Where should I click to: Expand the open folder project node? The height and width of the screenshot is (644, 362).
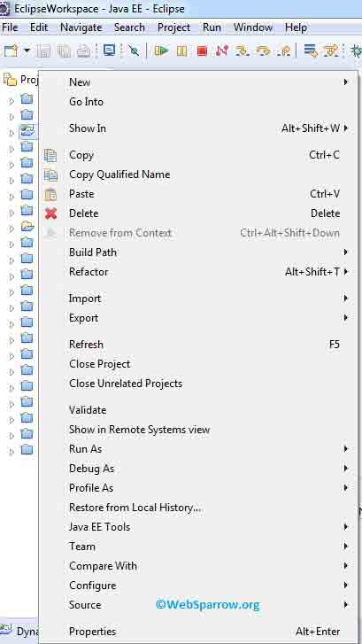(12, 229)
